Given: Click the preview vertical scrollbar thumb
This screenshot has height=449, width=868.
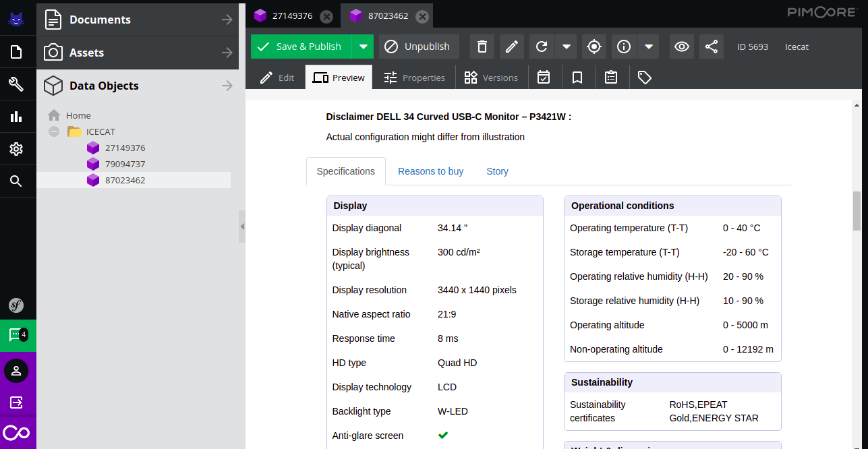Looking at the screenshot, I should (x=857, y=211).
